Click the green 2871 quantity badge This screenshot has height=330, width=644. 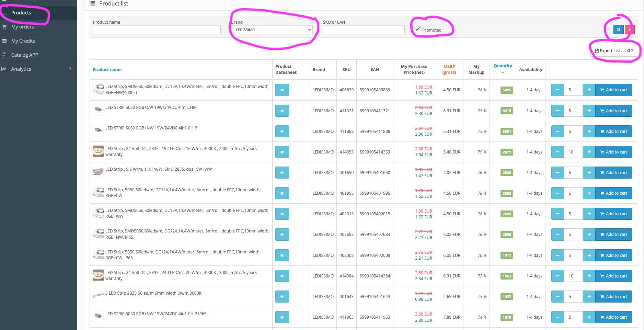(x=507, y=152)
